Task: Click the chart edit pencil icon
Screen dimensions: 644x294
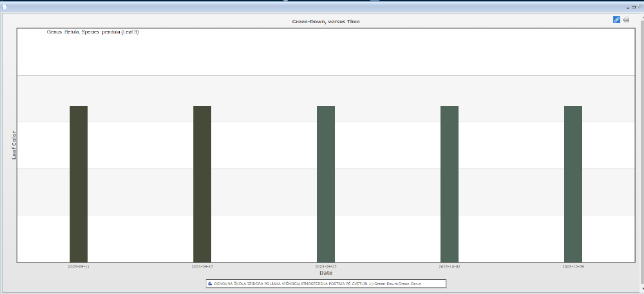Action: coord(616,20)
